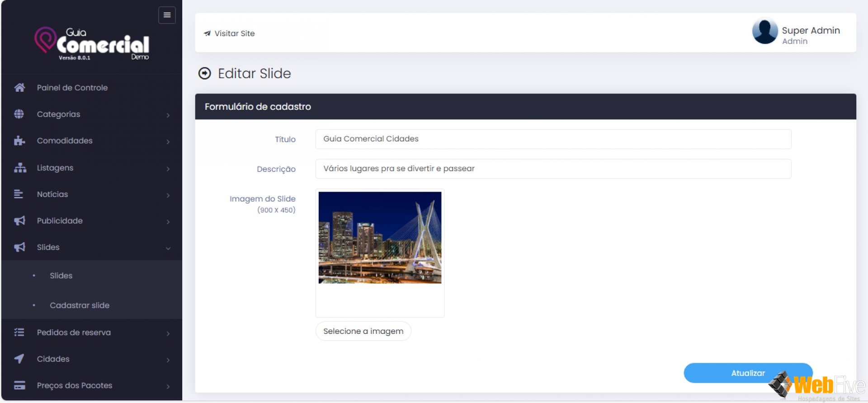Open the Cadastrar slide submenu item
This screenshot has height=403, width=868.
(x=80, y=305)
